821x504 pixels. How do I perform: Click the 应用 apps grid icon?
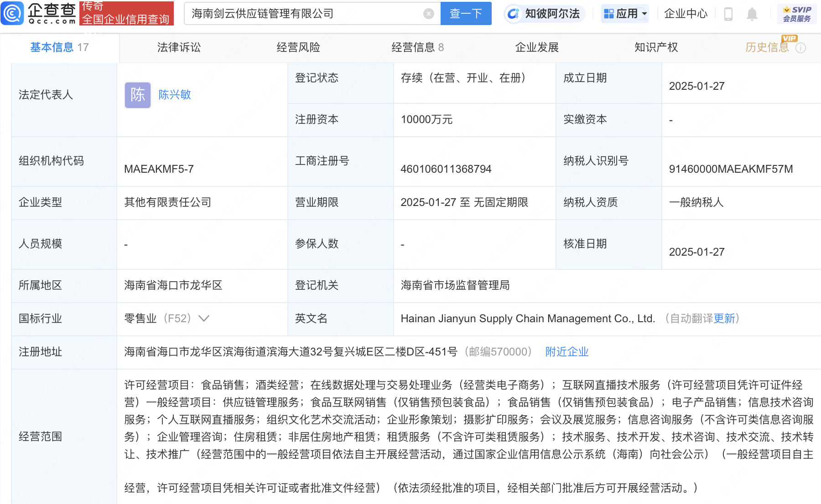609,14
